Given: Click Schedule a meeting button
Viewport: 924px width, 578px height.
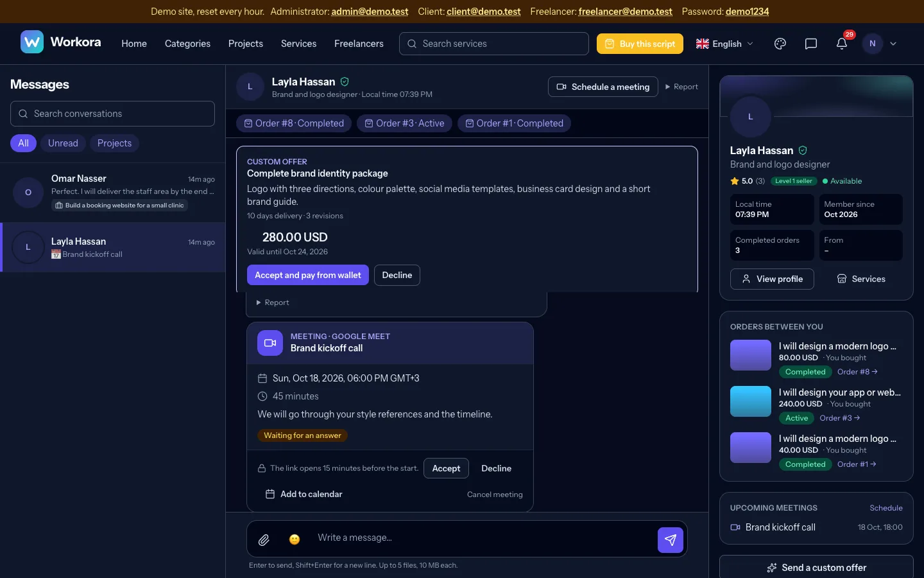Looking at the screenshot, I should [x=603, y=87].
